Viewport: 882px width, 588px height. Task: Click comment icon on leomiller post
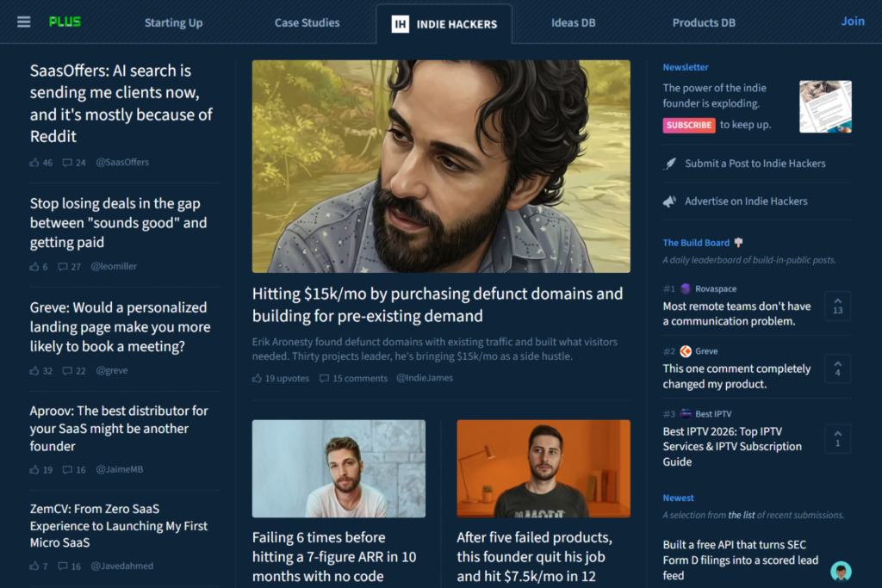point(62,267)
